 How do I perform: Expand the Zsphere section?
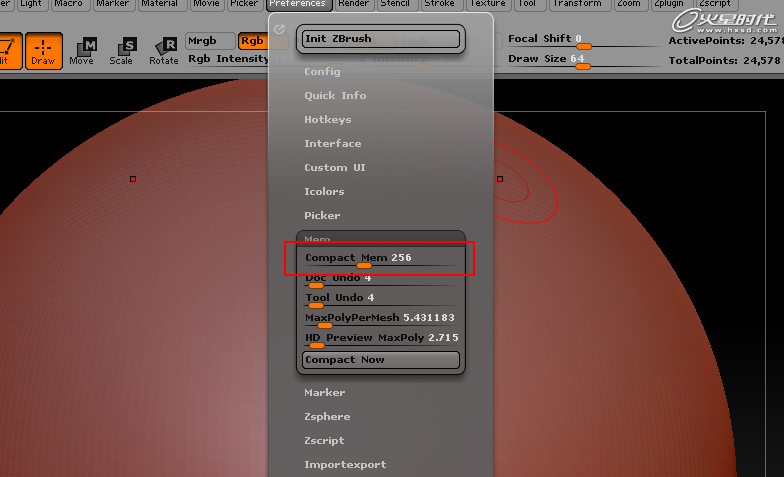point(328,416)
